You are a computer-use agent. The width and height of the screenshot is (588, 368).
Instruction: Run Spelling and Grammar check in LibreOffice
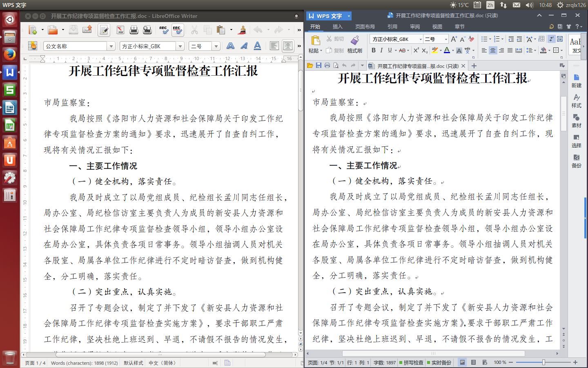(163, 30)
